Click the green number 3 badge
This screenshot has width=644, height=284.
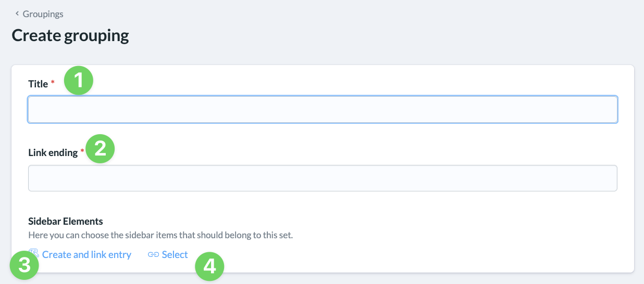pos(24,266)
